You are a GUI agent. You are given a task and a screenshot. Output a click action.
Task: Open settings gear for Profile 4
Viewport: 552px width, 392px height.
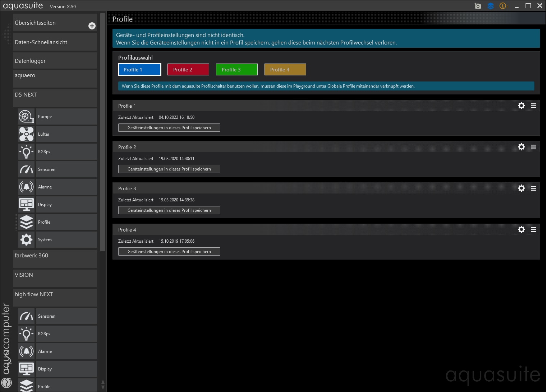pyautogui.click(x=521, y=229)
